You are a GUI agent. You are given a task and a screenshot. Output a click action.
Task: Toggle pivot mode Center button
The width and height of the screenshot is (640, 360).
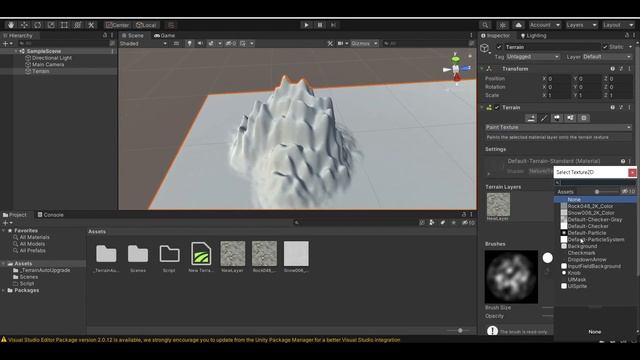[117, 25]
